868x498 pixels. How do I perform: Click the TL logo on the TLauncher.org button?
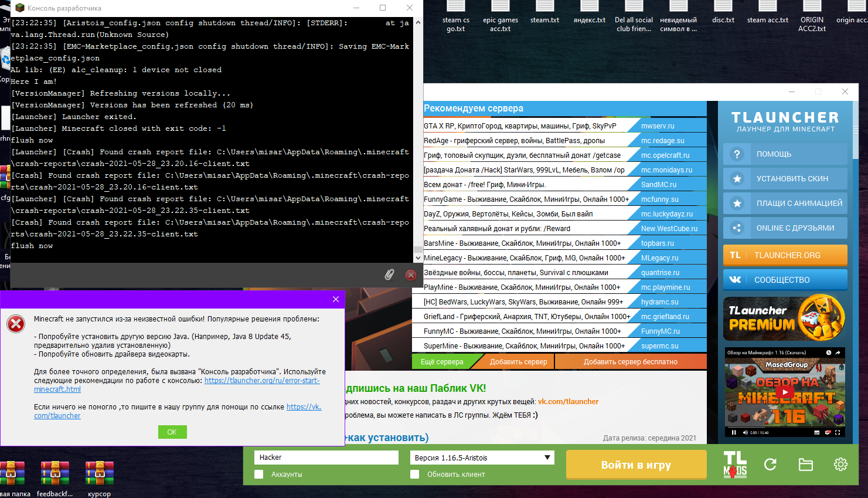735,255
